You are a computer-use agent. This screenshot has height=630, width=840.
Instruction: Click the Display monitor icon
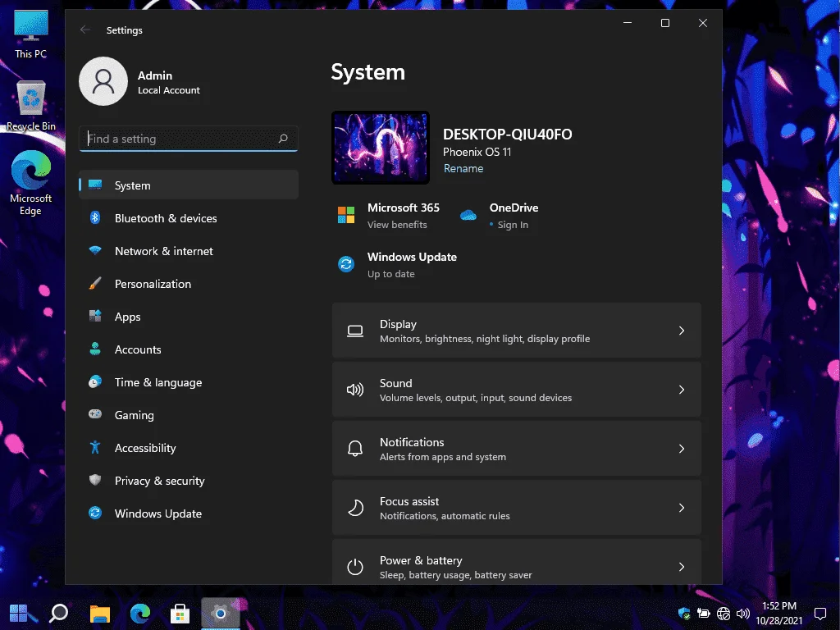click(x=354, y=331)
